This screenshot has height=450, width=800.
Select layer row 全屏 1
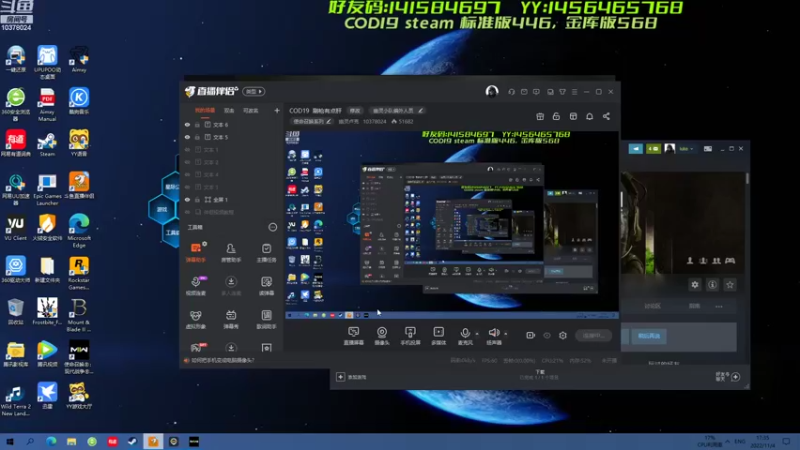232,199
